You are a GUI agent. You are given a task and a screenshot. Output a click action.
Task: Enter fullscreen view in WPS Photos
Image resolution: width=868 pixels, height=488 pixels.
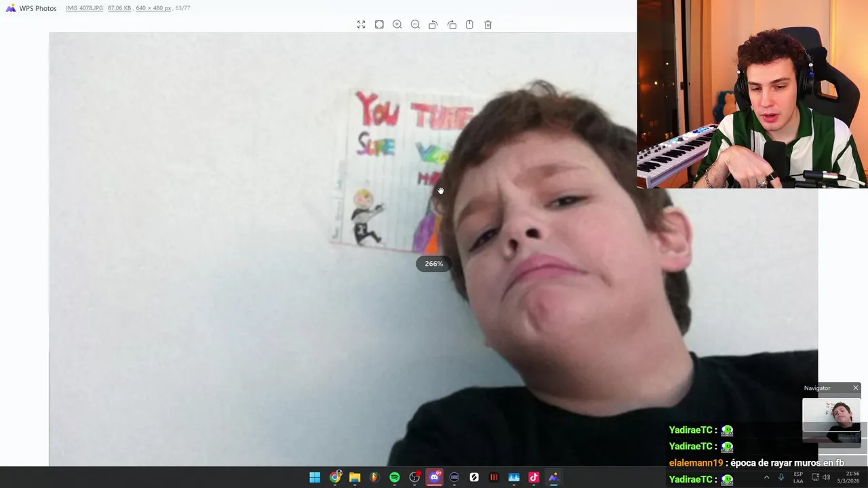click(361, 24)
